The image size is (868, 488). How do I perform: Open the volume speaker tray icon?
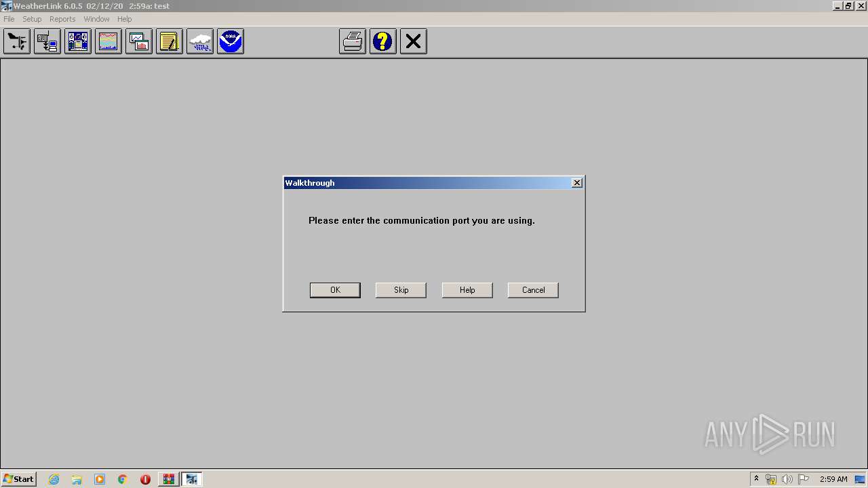click(787, 479)
